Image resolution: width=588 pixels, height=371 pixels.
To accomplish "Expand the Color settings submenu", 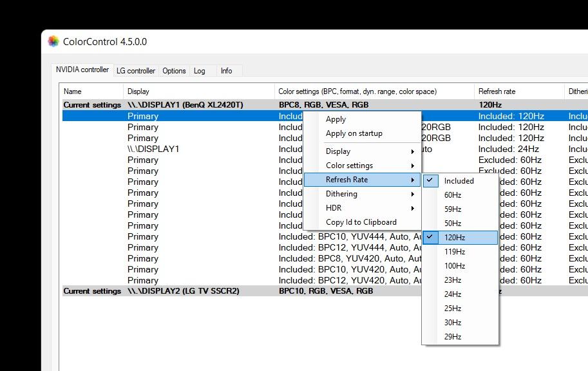I will pos(362,166).
